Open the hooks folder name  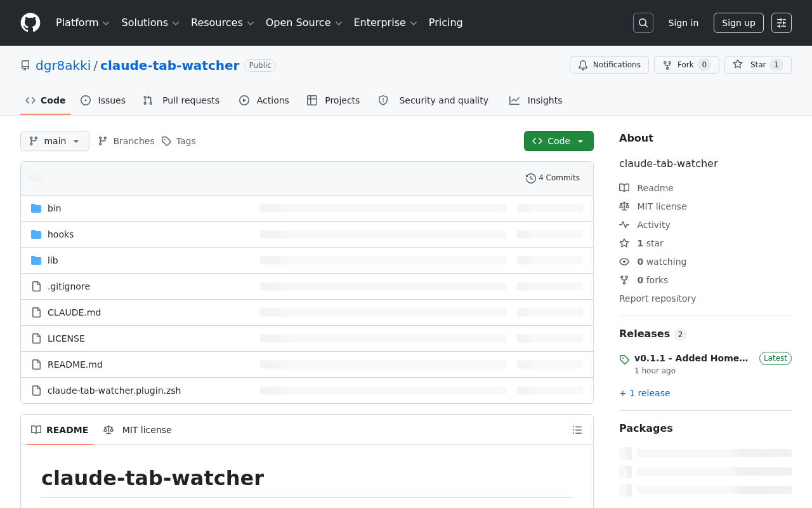click(x=61, y=234)
